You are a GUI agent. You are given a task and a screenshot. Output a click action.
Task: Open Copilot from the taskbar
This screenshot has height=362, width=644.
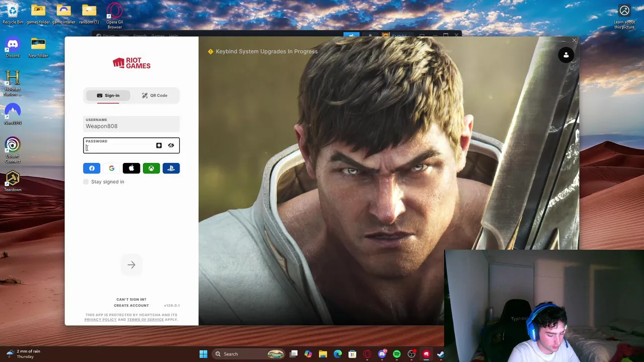pos(308,354)
